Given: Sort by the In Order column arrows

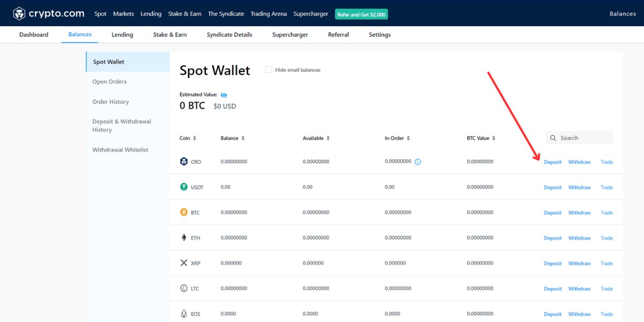Looking at the screenshot, I should click(x=408, y=138).
